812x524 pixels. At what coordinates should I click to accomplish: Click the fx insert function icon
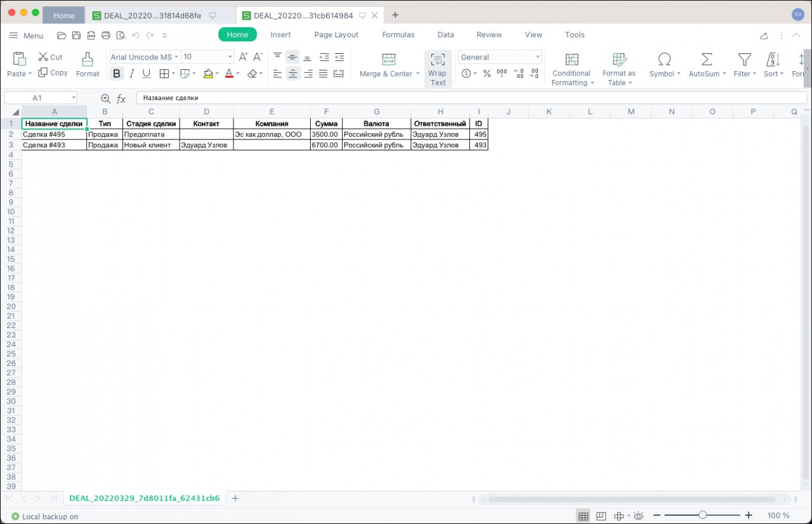pyautogui.click(x=121, y=98)
